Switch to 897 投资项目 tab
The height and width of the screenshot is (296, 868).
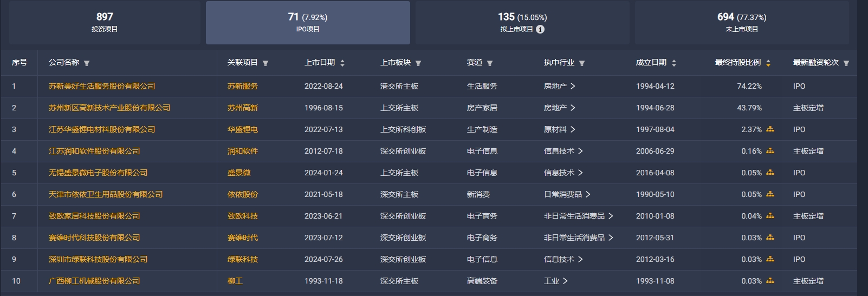[105, 22]
